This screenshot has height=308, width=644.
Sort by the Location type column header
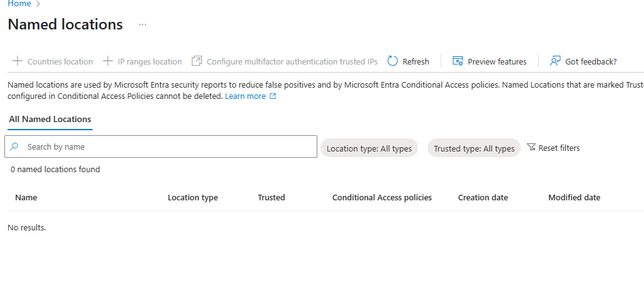coord(193,198)
